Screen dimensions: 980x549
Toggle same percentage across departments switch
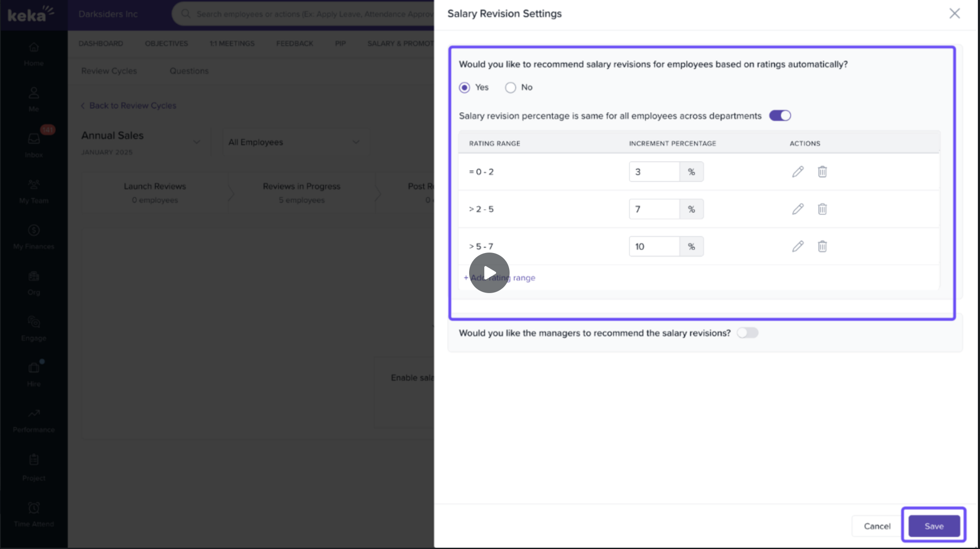click(780, 116)
